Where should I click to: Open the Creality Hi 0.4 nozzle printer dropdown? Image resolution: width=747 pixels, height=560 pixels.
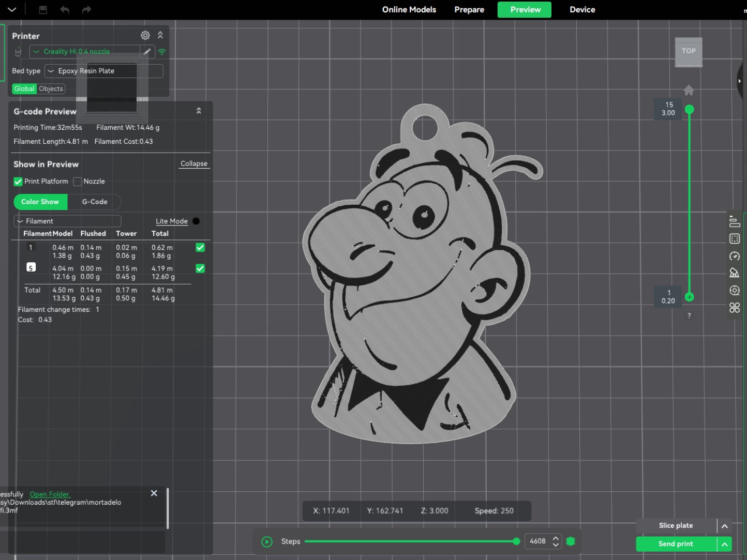85,52
